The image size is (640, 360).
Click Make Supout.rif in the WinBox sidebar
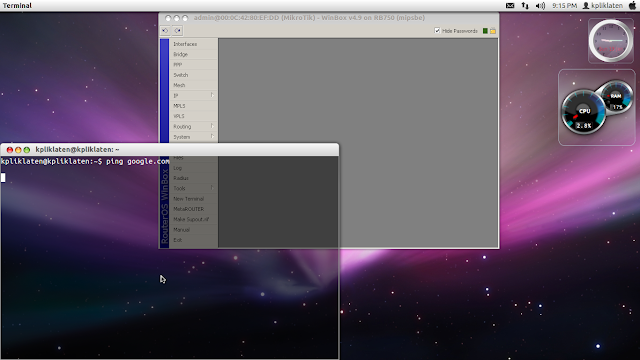193,219
